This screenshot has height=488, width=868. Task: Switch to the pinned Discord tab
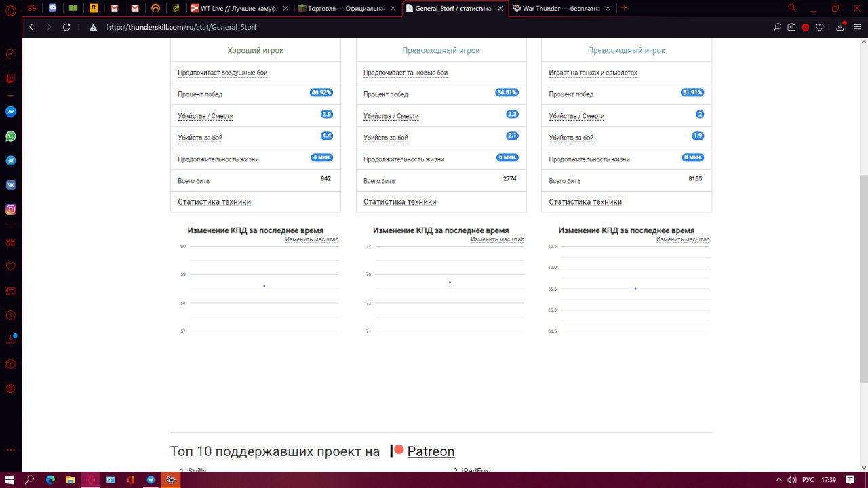click(53, 8)
